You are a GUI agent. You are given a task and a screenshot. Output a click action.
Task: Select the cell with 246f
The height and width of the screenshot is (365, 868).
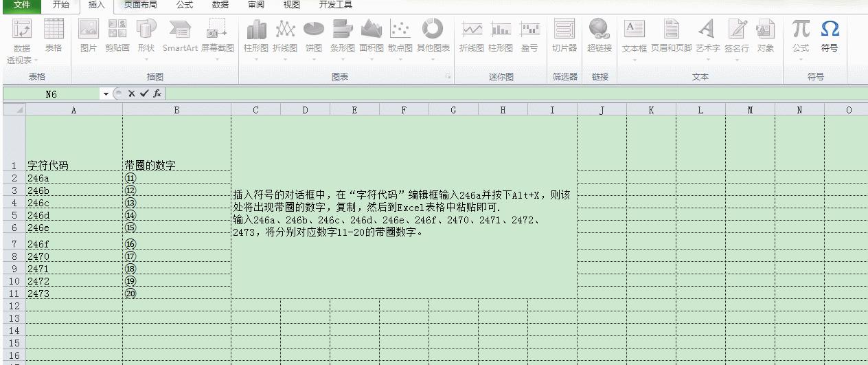click(x=74, y=241)
